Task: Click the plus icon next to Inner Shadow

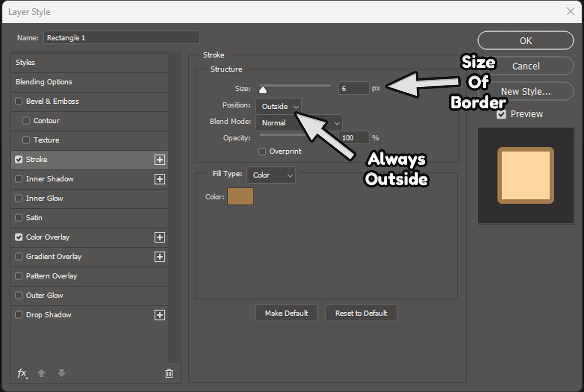Action: point(160,179)
